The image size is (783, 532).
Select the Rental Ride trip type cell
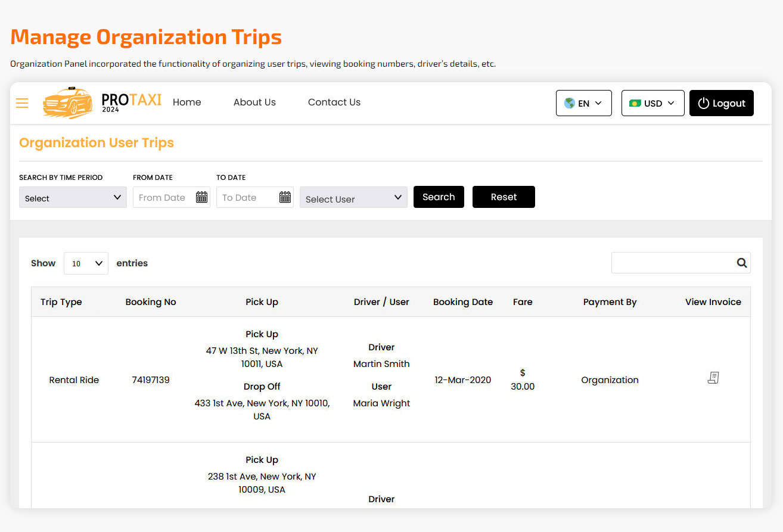click(74, 380)
